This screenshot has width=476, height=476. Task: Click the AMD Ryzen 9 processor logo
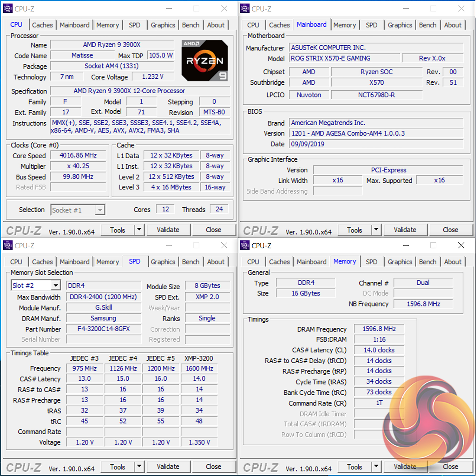pyautogui.click(x=205, y=60)
